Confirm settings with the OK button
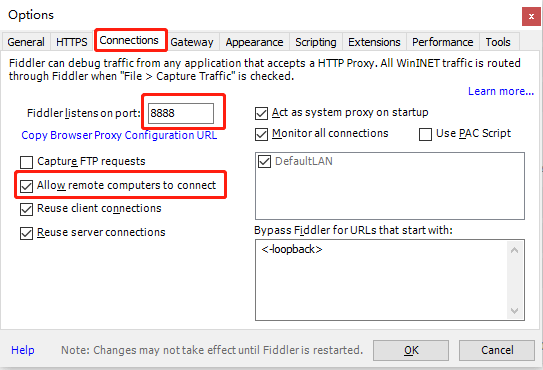The width and height of the screenshot is (543, 370). tap(411, 350)
